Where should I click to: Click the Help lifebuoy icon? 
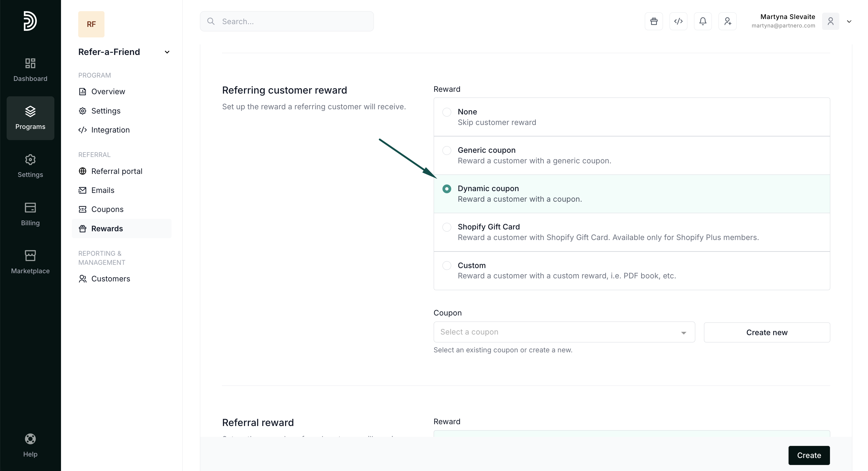30,445
